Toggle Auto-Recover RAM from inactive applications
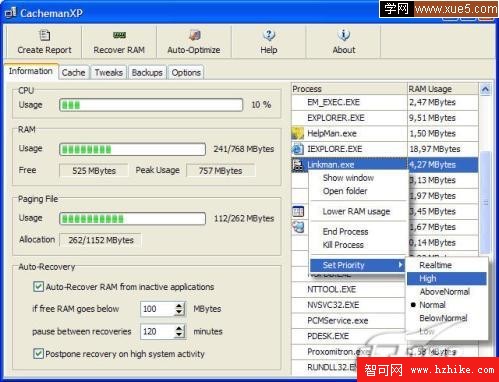Image resolution: width=499 pixels, height=382 pixels. tap(38, 287)
